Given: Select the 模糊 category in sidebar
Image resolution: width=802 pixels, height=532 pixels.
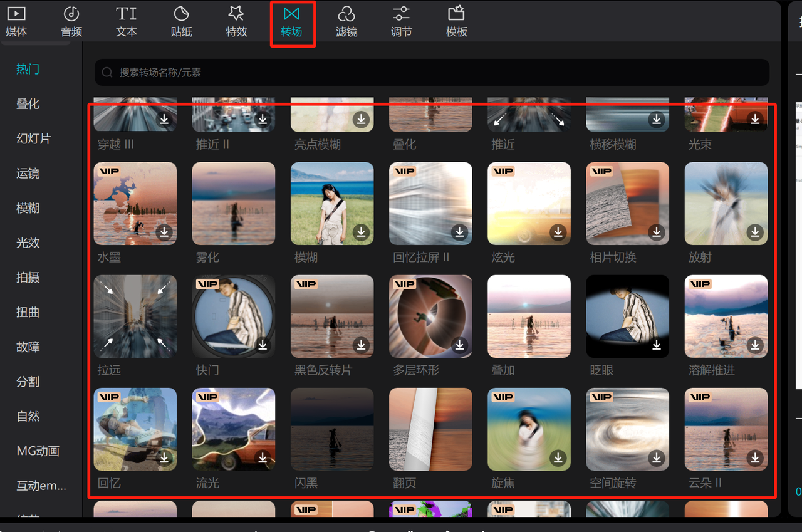Looking at the screenshot, I should tap(28, 208).
